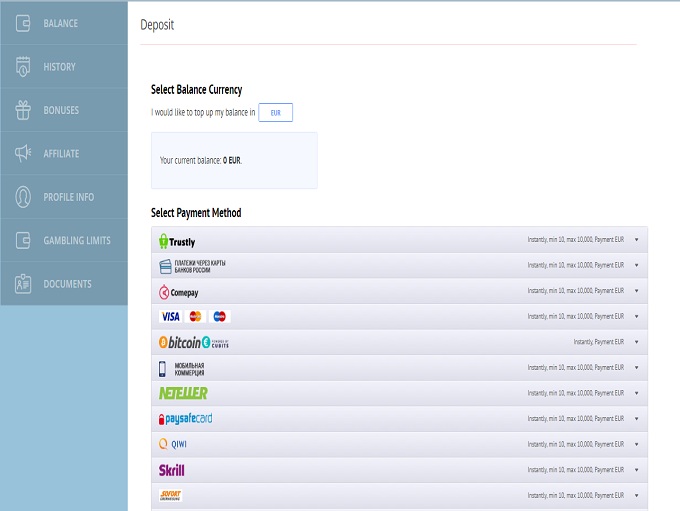Select the mobile commerce phone icon

162,369
